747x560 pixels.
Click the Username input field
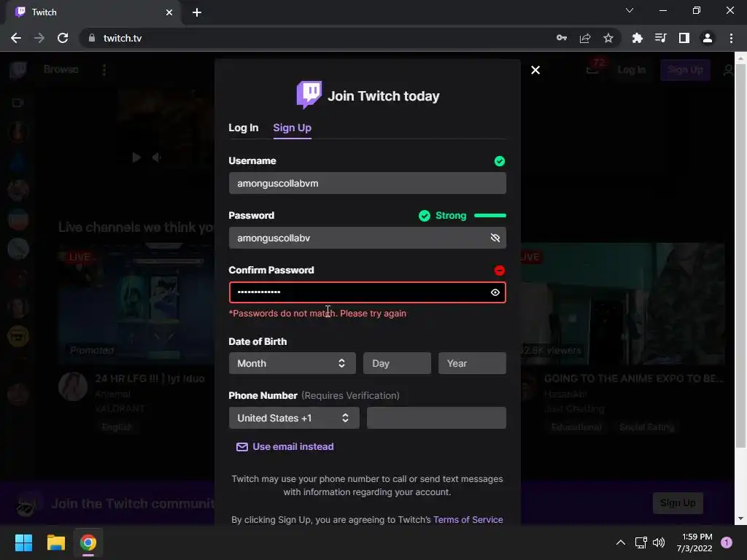(x=368, y=183)
